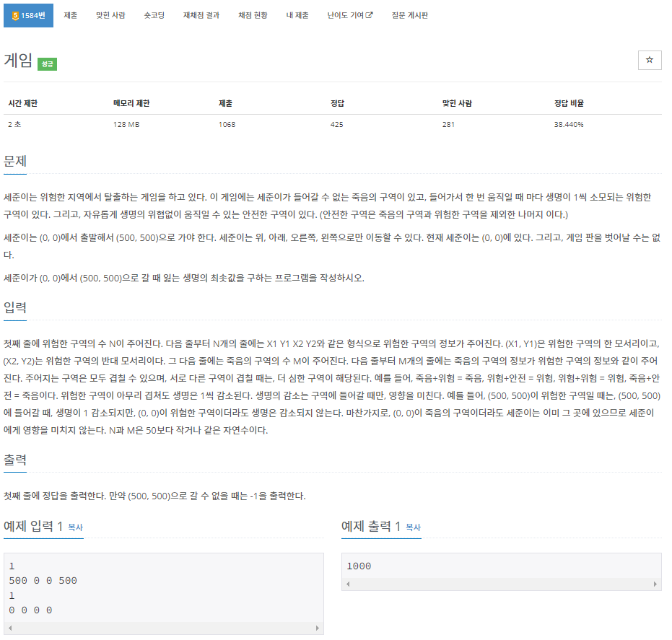This screenshot has height=640, width=672.
Task: Click the green 성공 badge
Action: pyautogui.click(x=47, y=63)
